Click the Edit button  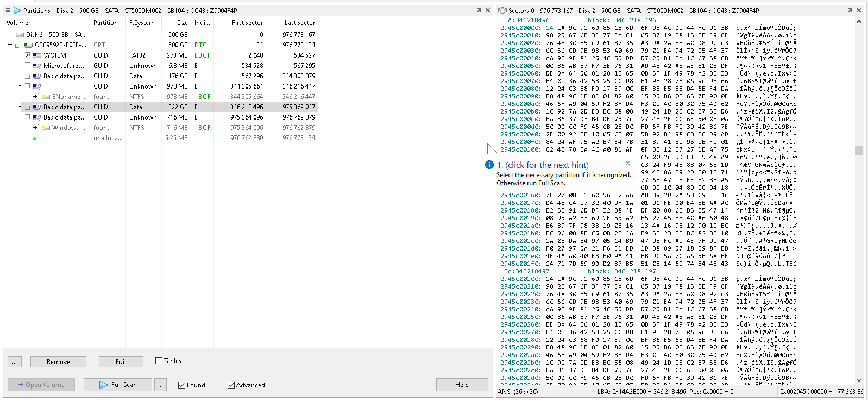[x=121, y=362]
